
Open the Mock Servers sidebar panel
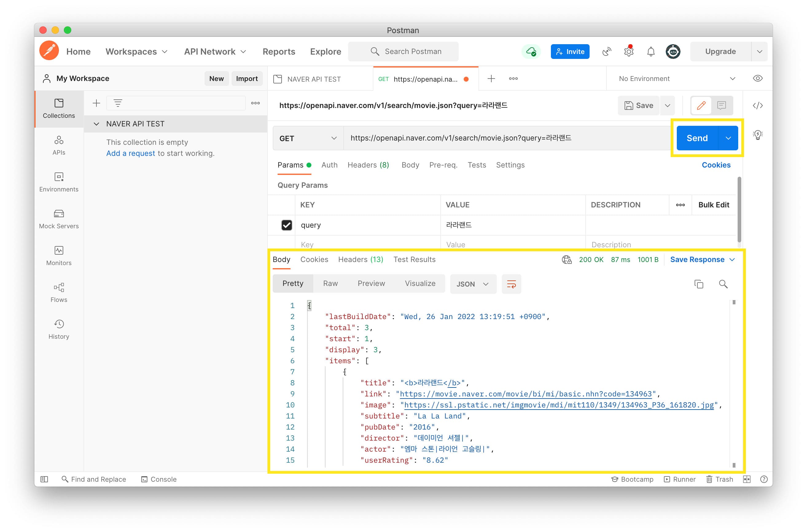click(x=59, y=219)
